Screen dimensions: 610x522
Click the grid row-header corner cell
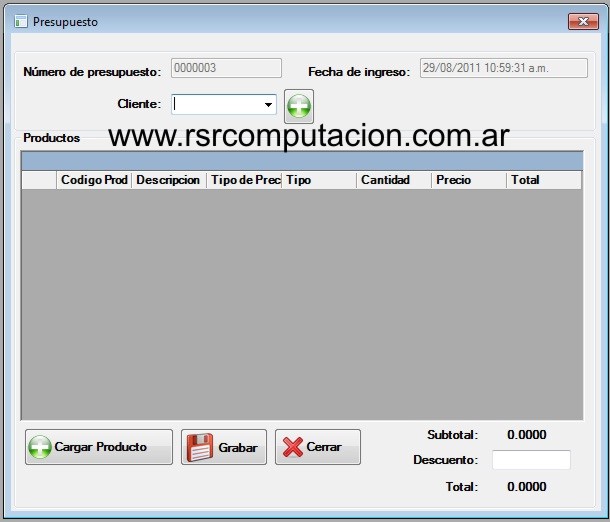[39, 180]
